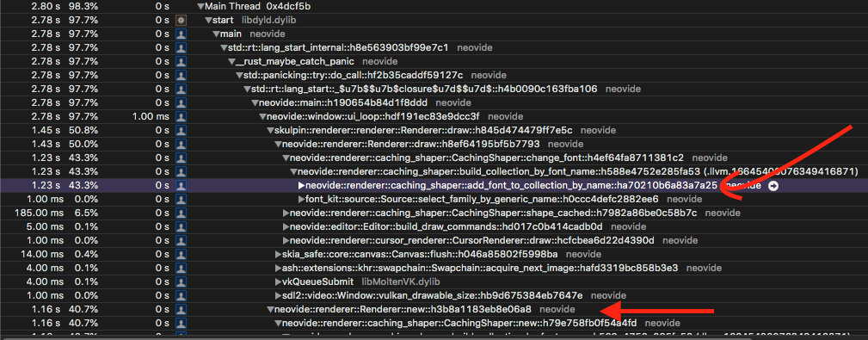Click the user icon on the Canvas::flush row
Viewport: 868px width, 340px height.
click(181, 255)
